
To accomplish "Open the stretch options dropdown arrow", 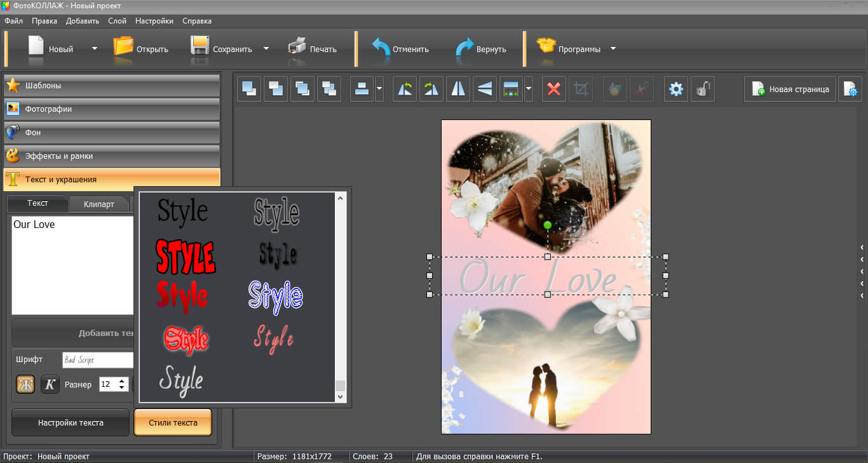I will pos(528,89).
